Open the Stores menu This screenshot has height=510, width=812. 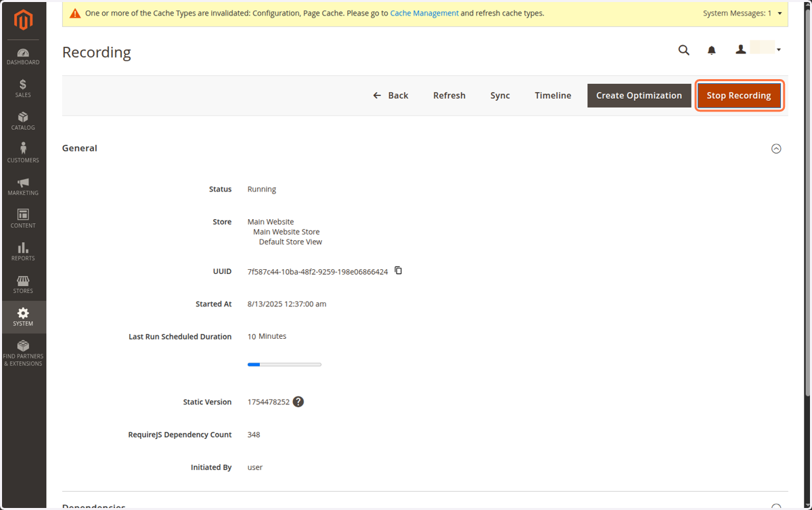pyautogui.click(x=23, y=285)
